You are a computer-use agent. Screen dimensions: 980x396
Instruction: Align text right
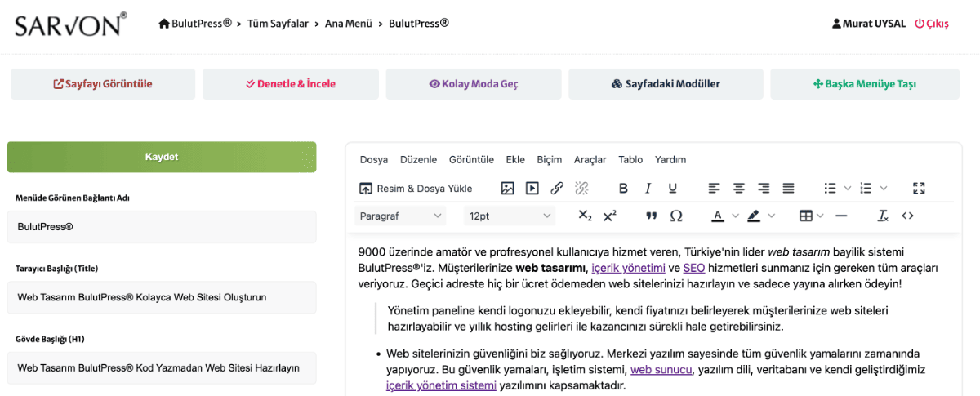tap(764, 189)
